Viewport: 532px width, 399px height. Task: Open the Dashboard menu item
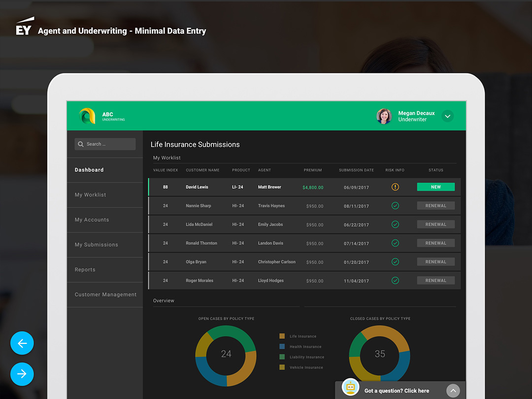pos(89,170)
